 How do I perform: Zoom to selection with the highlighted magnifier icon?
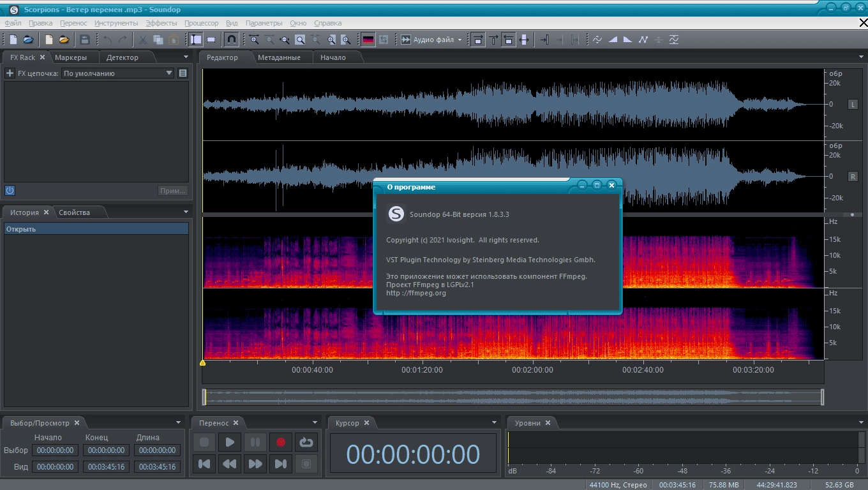(x=300, y=40)
